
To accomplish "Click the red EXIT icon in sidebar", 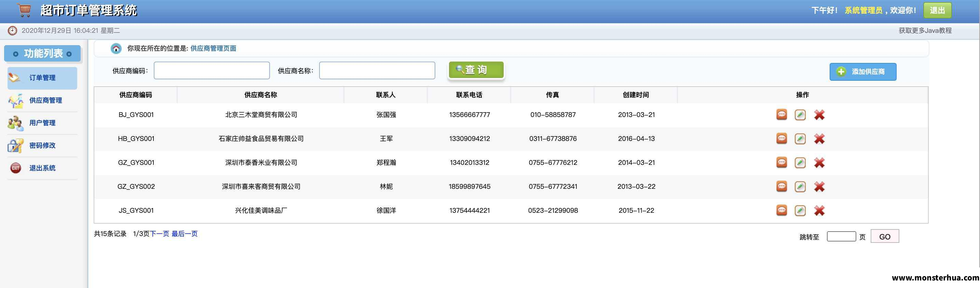I will point(16,168).
